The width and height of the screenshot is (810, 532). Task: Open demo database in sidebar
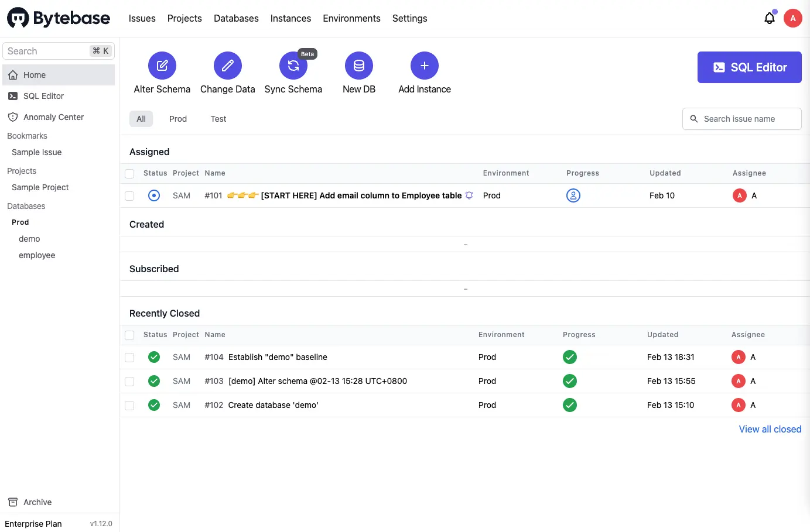coord(29,239)
